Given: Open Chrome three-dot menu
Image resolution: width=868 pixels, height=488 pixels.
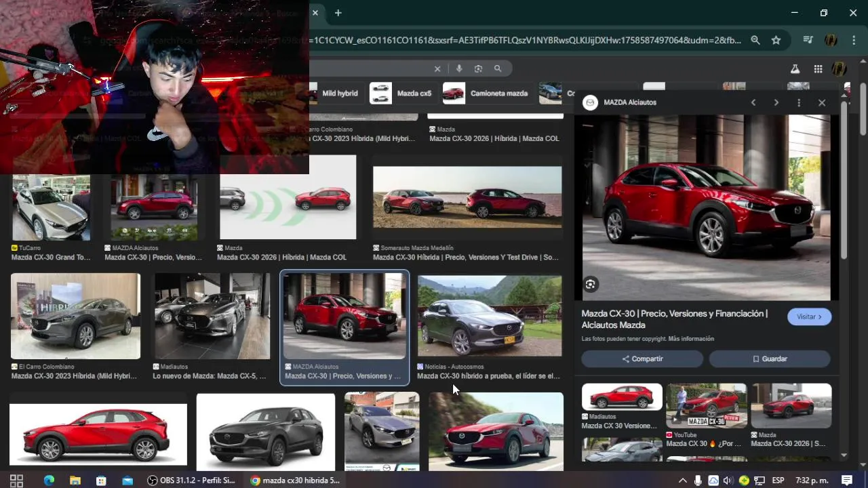Looking at the screenshot, I should click(853, 41).
